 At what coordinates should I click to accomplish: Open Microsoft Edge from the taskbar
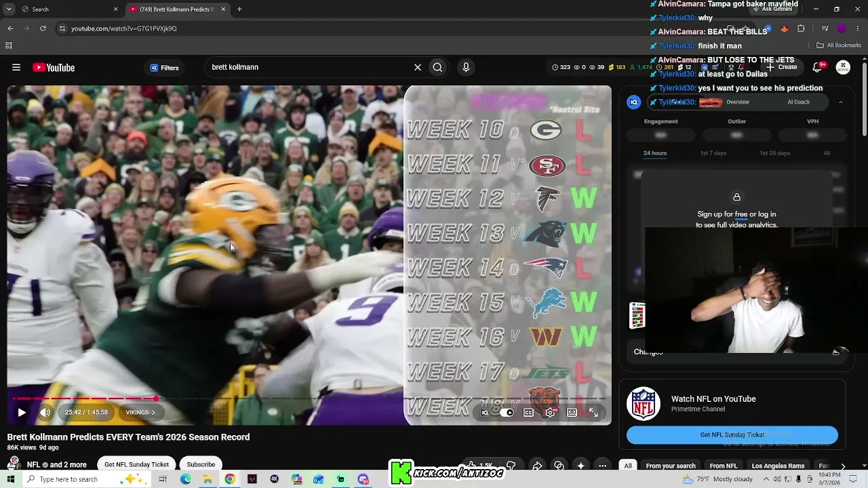tap(186, 479)
